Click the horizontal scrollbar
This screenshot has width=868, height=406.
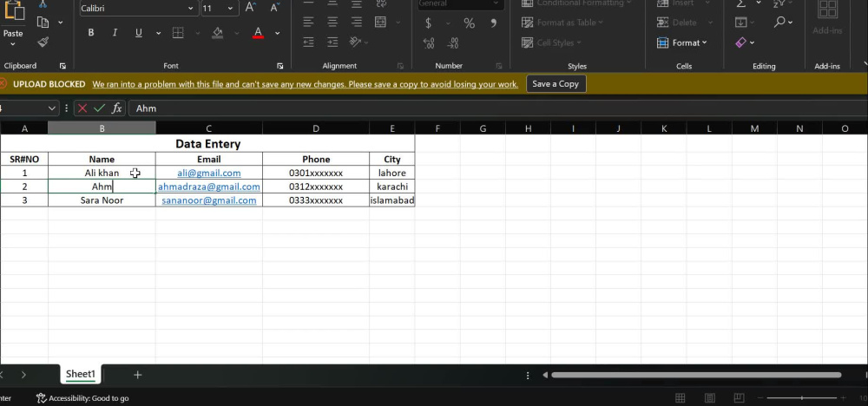[x=696, y=375]
